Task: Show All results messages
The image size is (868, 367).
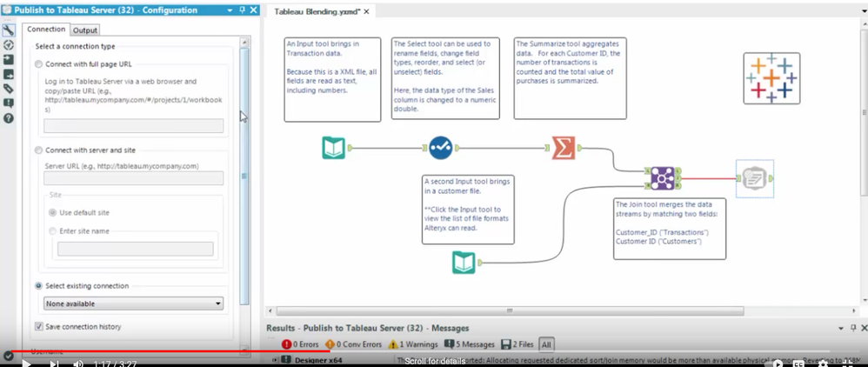Action: click(546, 344)
